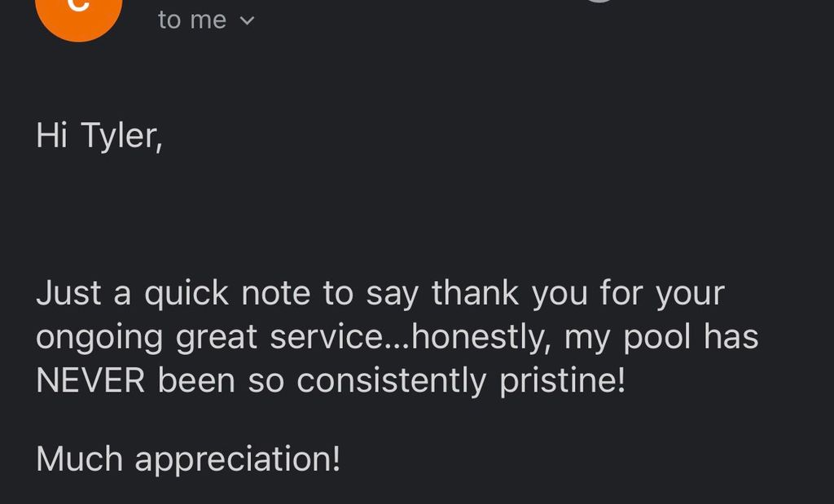Screen dimensions: 834x504
Task: Tap the word 'appreciation!' at the bottom
Action: tap(237, 460)
